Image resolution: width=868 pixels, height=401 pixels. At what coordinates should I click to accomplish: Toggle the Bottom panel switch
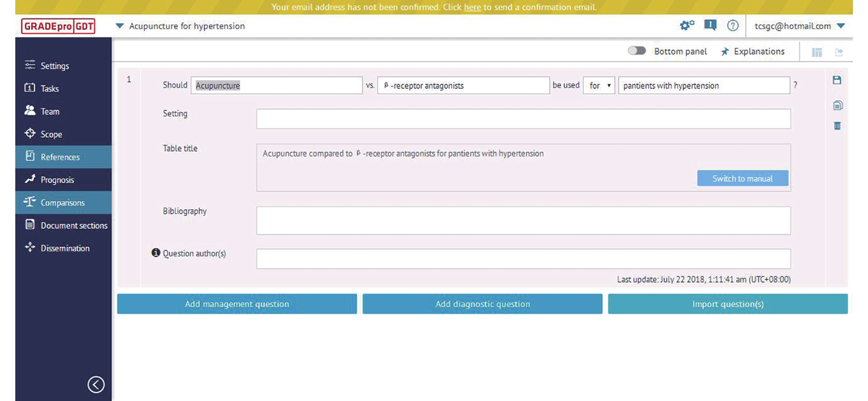coord(637,51)
